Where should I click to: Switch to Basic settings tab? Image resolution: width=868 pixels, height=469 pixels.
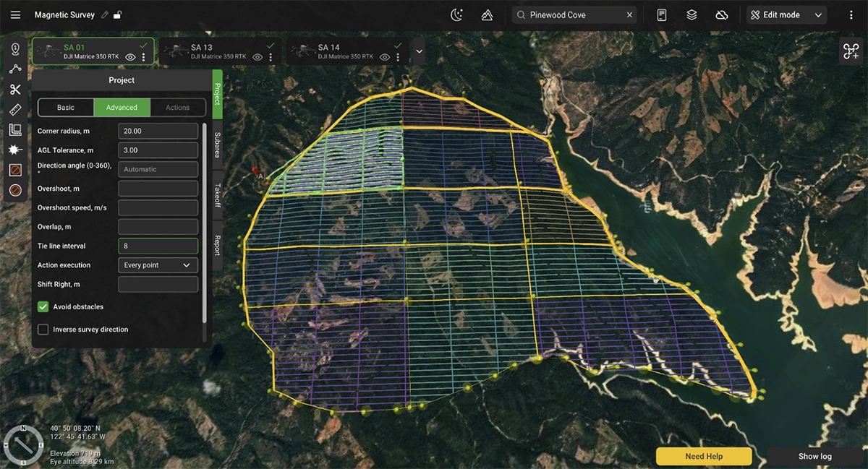(x=66, y=108)
